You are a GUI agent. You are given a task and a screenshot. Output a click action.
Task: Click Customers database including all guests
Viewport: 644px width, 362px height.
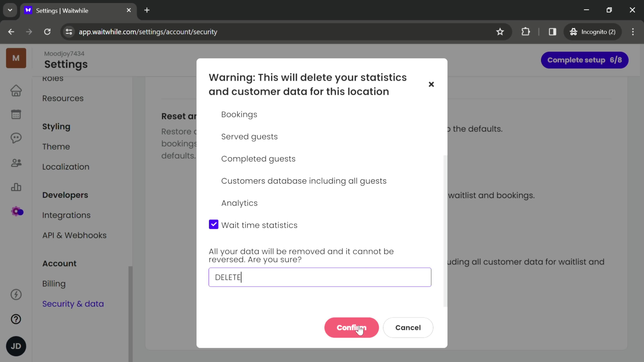tap(304, 181)
